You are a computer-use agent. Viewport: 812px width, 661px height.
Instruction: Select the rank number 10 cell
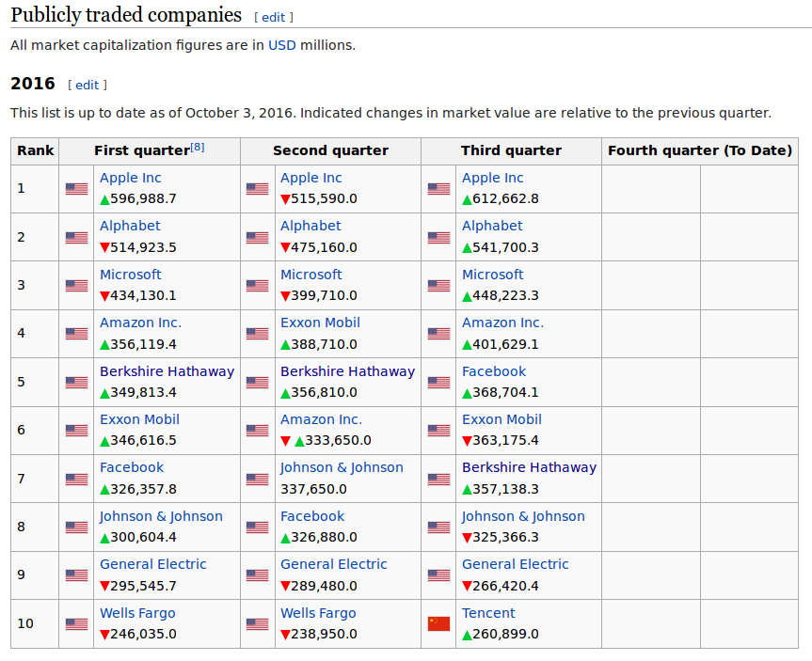click(35, 623)
